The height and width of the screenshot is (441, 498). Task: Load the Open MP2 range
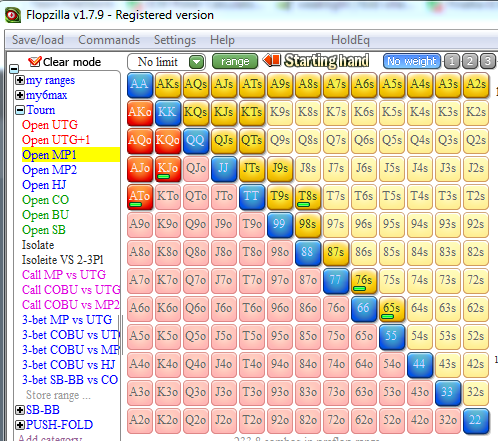pyautogui.click(x=49, y=170)
